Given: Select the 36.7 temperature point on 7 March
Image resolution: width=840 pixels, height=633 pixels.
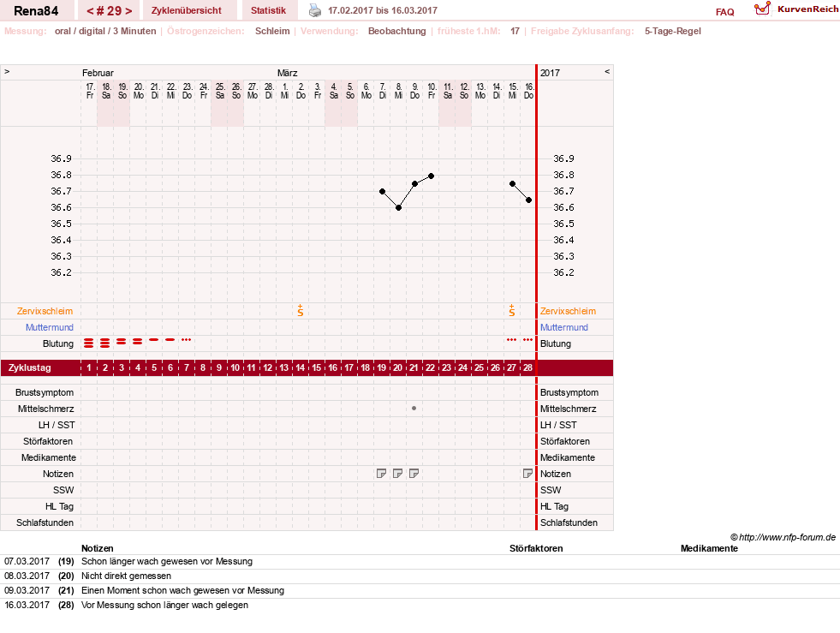Looking at the screenshot, I should [382, 191].
